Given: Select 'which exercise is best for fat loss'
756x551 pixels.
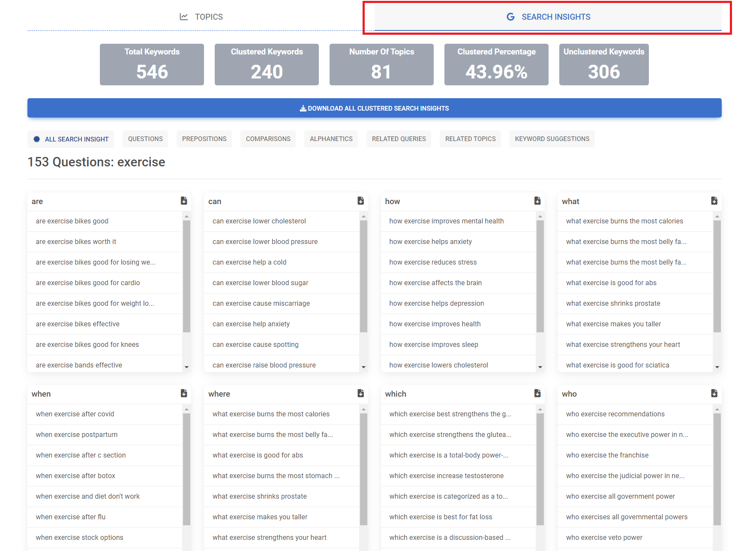Looking at the screenshot, I should click(459, 517).
